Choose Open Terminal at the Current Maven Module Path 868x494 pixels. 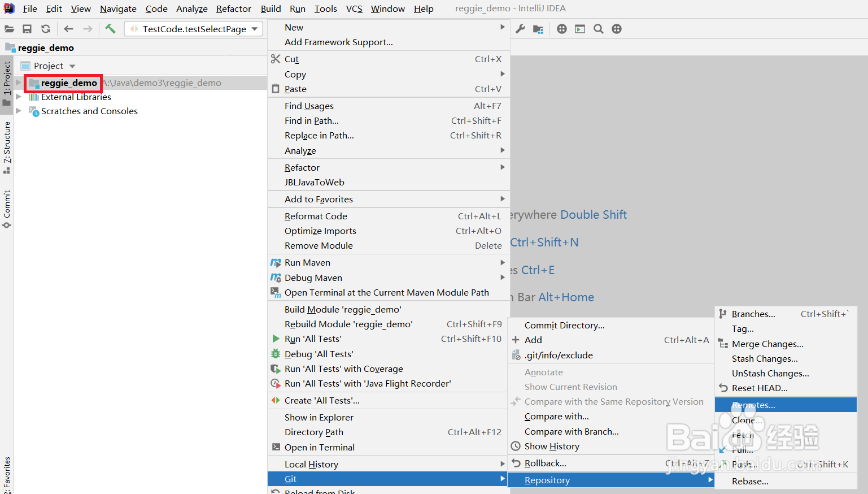point(389,292)
